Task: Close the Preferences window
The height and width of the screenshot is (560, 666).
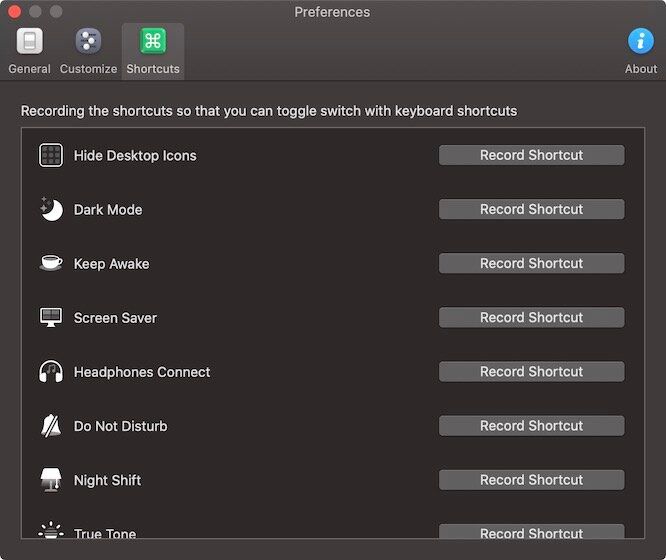Action: click(15, 12)
